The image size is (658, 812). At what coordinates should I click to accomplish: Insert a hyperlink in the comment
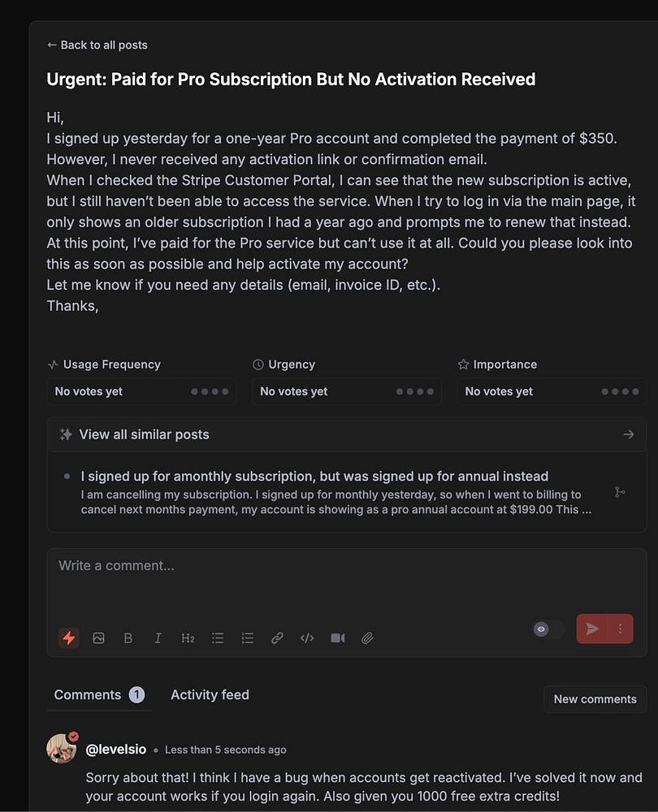(277, 638)
